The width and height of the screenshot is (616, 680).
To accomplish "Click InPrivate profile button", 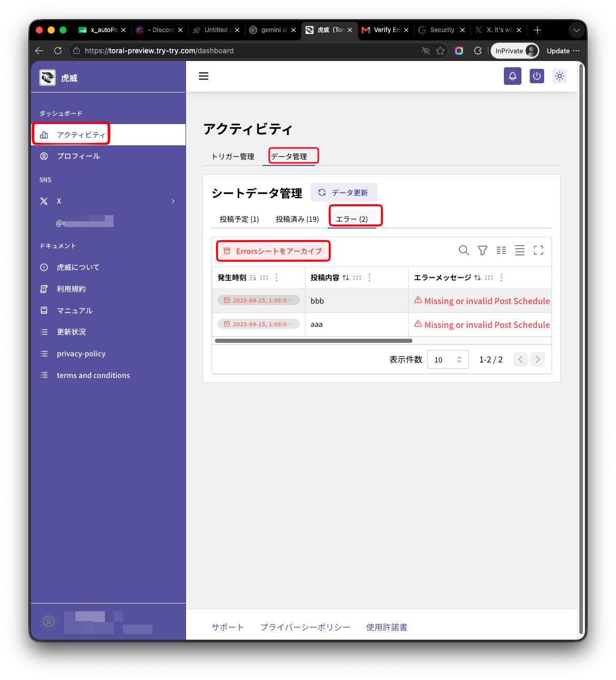I will [515, 51].
